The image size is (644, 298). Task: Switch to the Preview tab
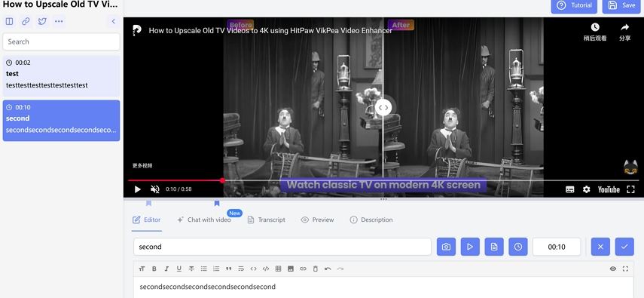(318, 220)
